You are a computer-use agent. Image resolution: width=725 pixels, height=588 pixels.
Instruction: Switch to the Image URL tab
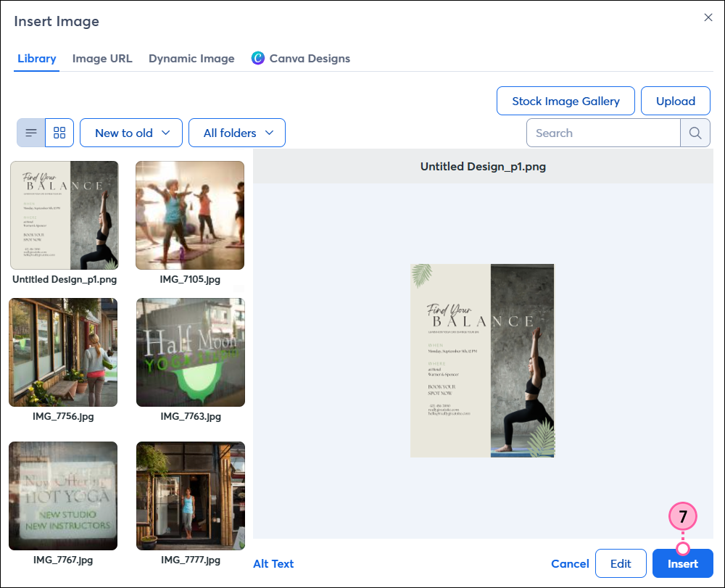pos(102,58)
